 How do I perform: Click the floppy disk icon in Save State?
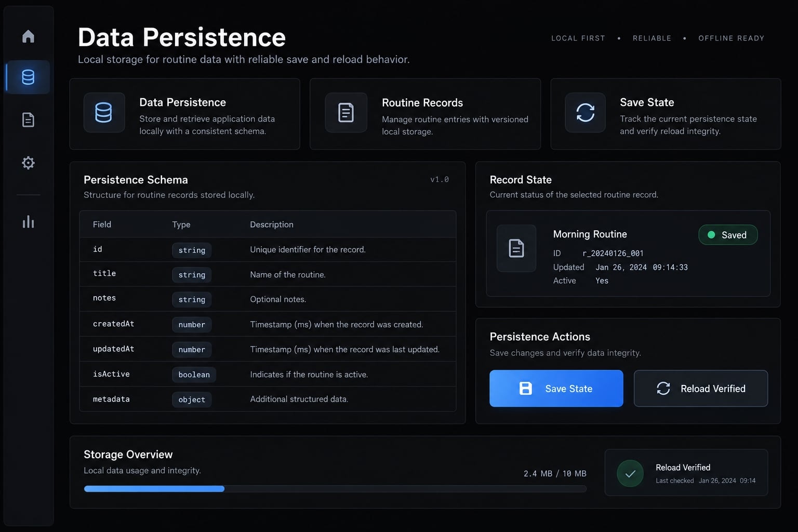525,389
